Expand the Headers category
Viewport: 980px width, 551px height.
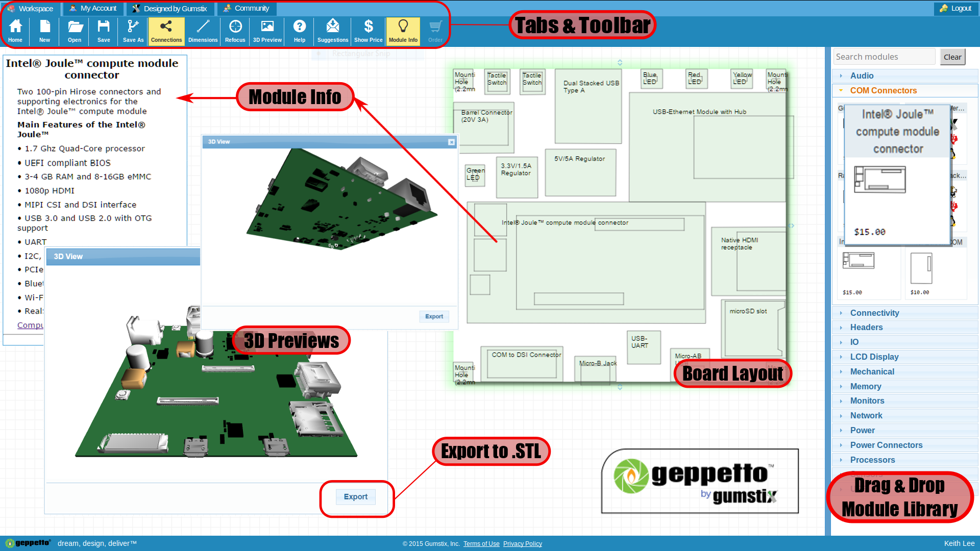pyautogui.click(x=904, y=327)
